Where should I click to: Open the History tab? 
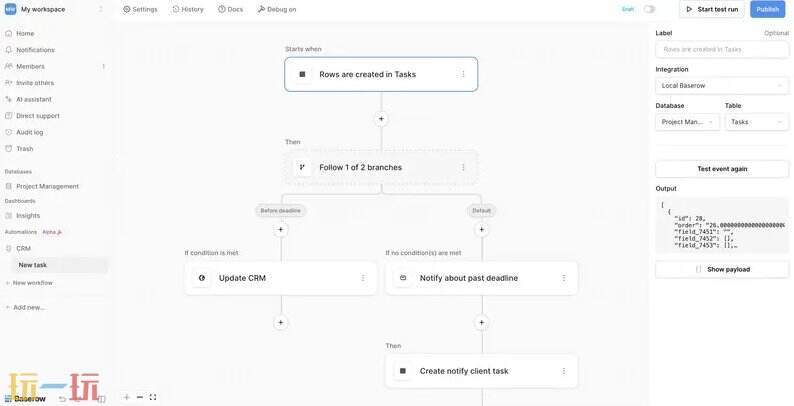(x=188, y=9)
